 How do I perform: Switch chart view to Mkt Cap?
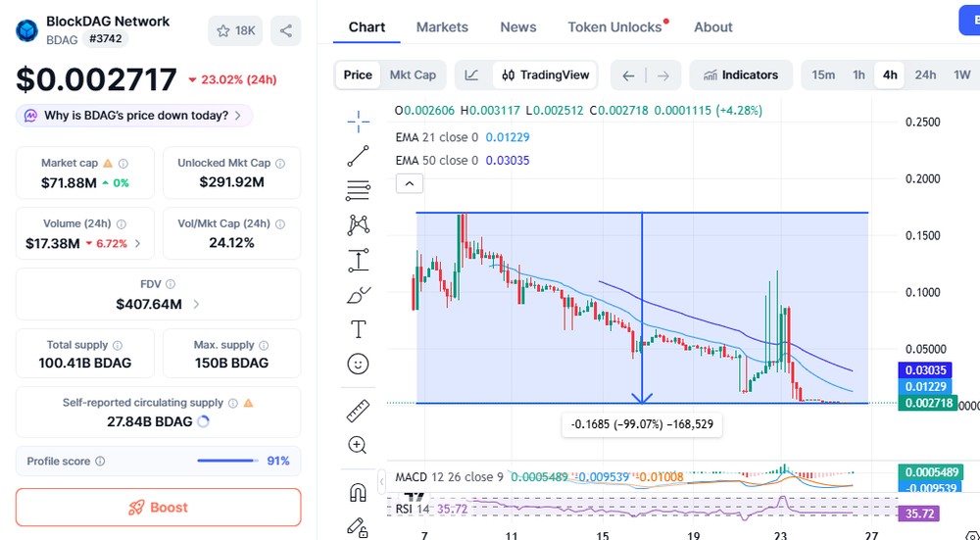[x=413, y=75]
